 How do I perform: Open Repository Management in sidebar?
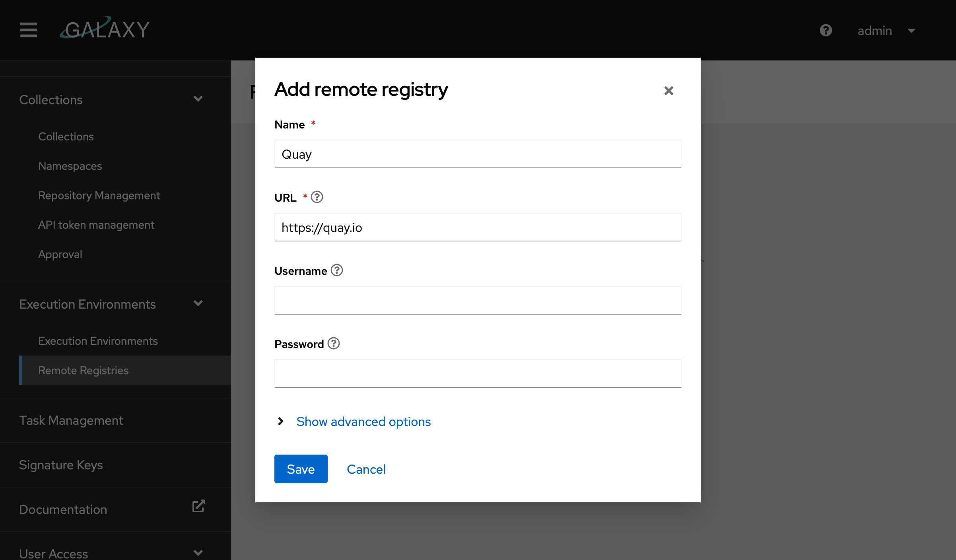99,195
